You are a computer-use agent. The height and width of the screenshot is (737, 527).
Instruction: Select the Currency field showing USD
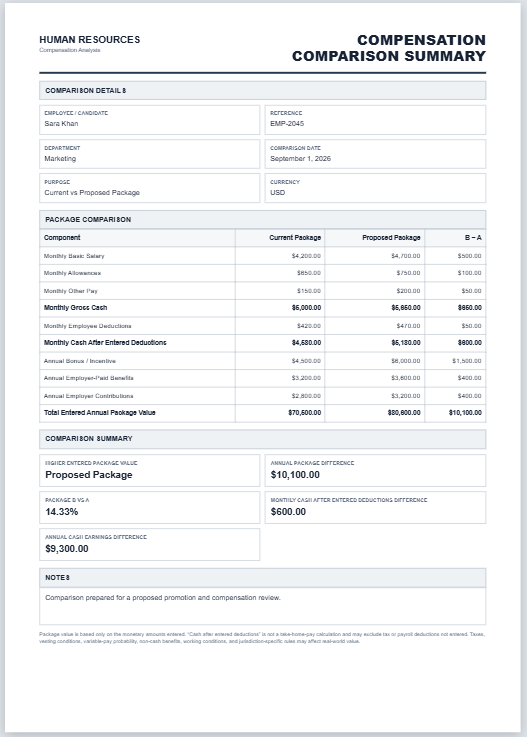(x=375, y=188)
